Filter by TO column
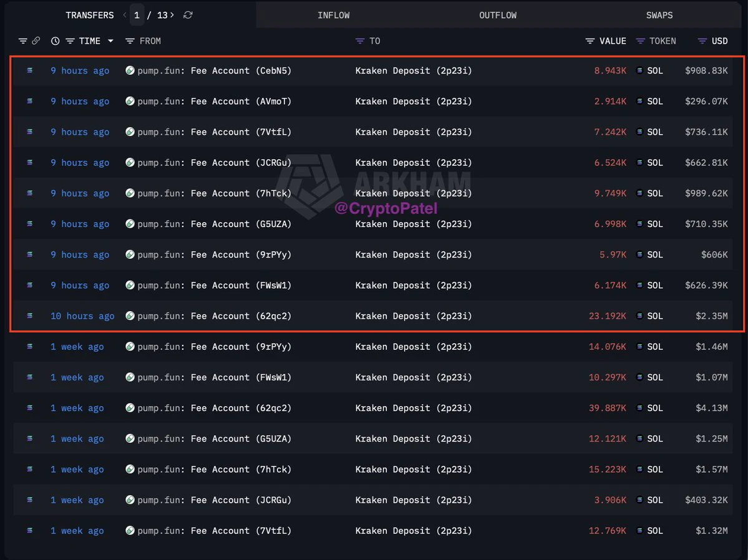Image resolution: width=748 pixels, height=560 pixels. pos(360,41)
